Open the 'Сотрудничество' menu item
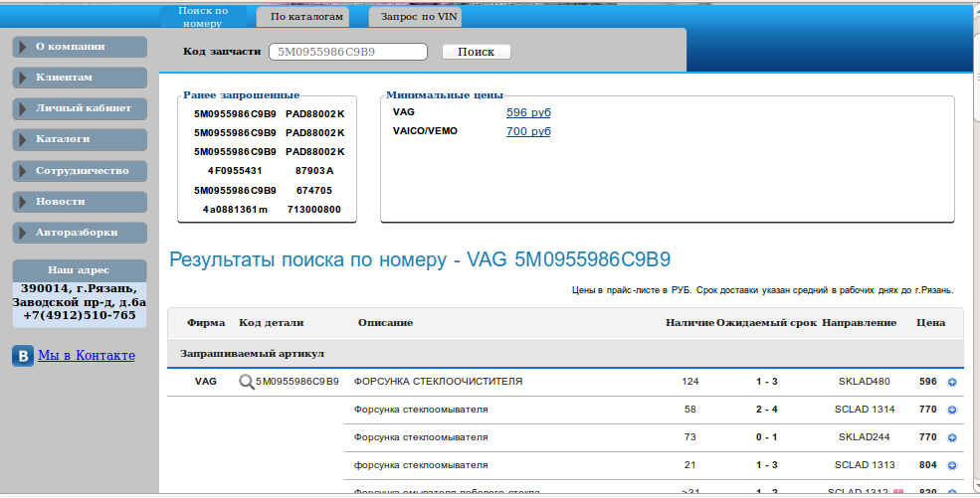Viewport: 980px width, 498px height. pos(80,171)
